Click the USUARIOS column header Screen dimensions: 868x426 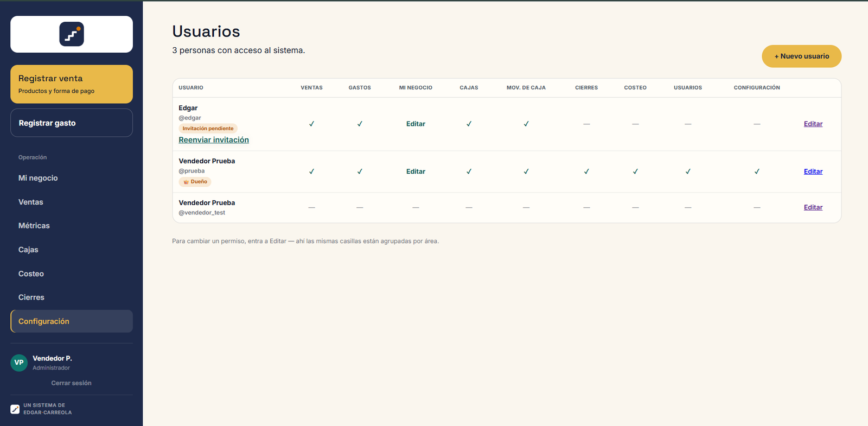click(688, 87)
